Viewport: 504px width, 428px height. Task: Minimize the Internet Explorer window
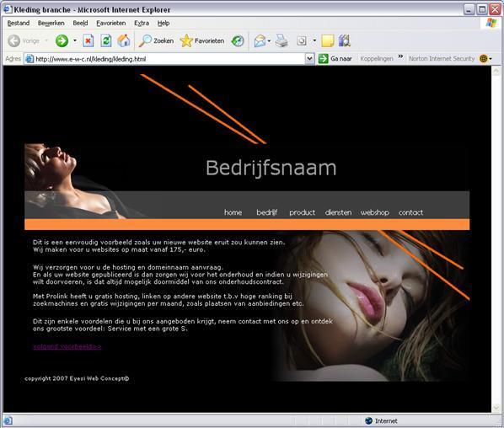469,9
